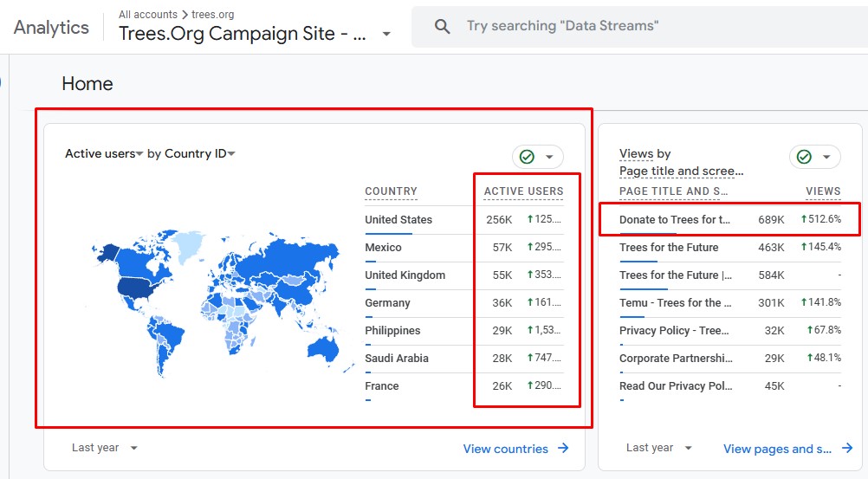The image size is (868, 479).
Task: Select the United Kingdom row
Action: pos(464,275)
